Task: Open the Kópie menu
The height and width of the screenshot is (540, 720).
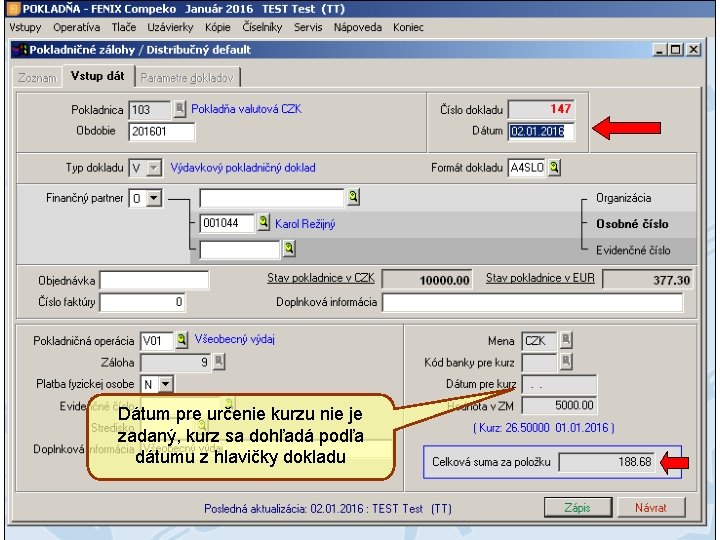Action: coord(218,27)
